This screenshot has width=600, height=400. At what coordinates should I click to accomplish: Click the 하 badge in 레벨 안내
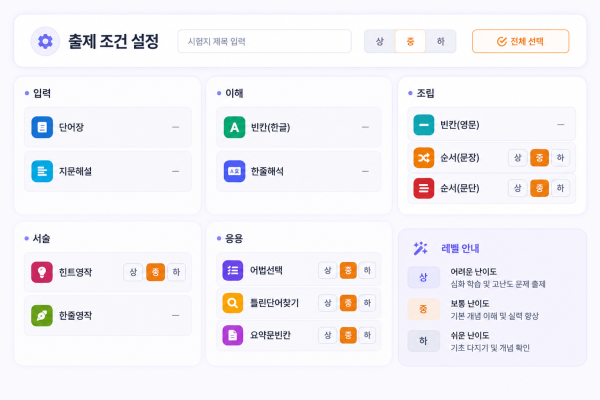(423, 341)
